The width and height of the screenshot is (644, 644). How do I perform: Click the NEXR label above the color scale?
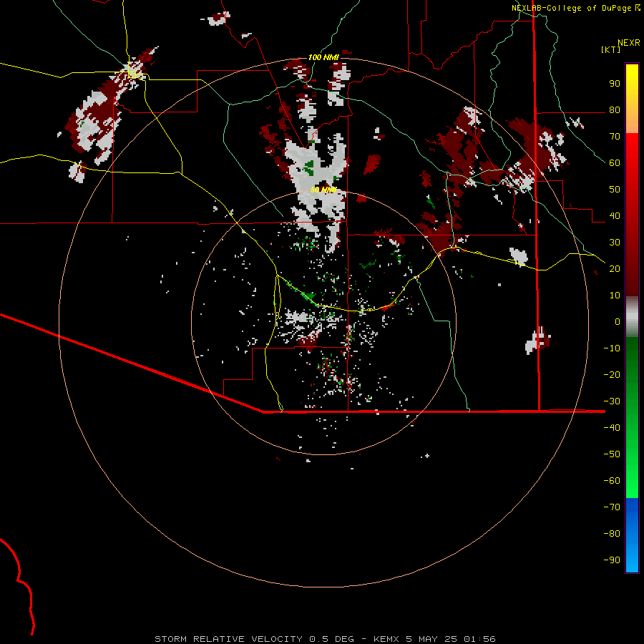629,42
